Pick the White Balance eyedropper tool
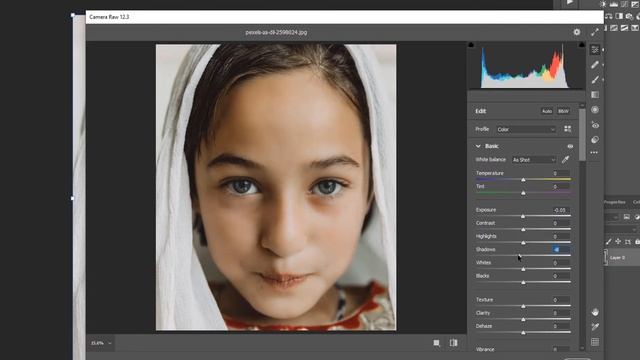Image resolution: width=640 pixels, height=360 pixels. pos(565,160)
